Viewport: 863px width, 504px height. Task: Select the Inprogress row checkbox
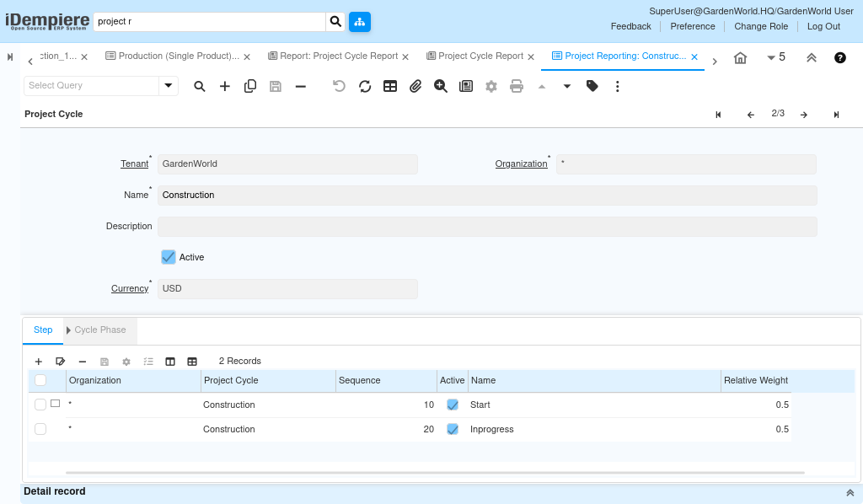pos(40,429)
